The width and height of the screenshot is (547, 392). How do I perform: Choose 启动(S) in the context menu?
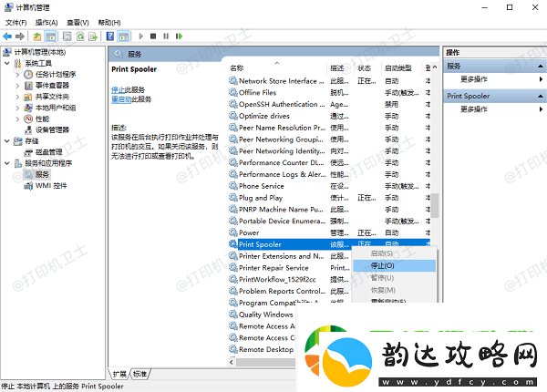pos(394,253)
